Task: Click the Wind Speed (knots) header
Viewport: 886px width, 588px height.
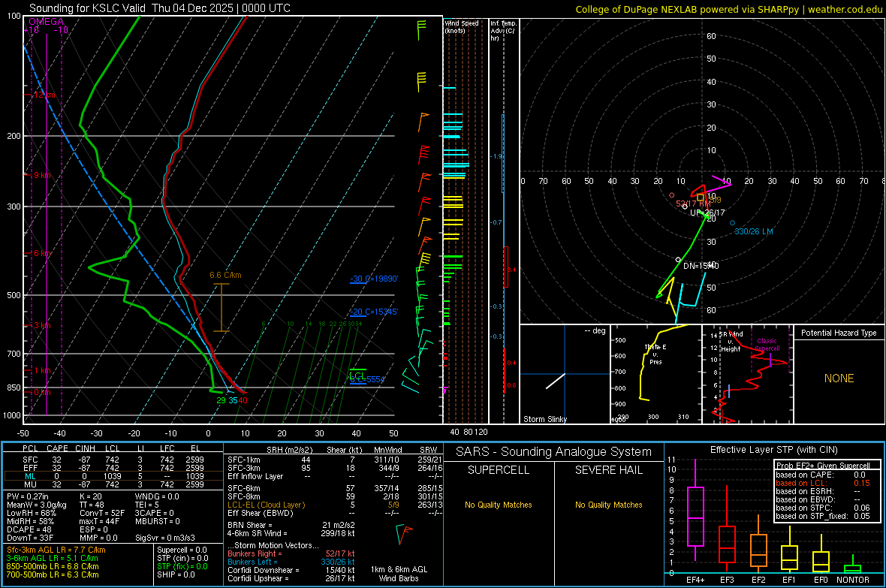Action: pos(462,26)
